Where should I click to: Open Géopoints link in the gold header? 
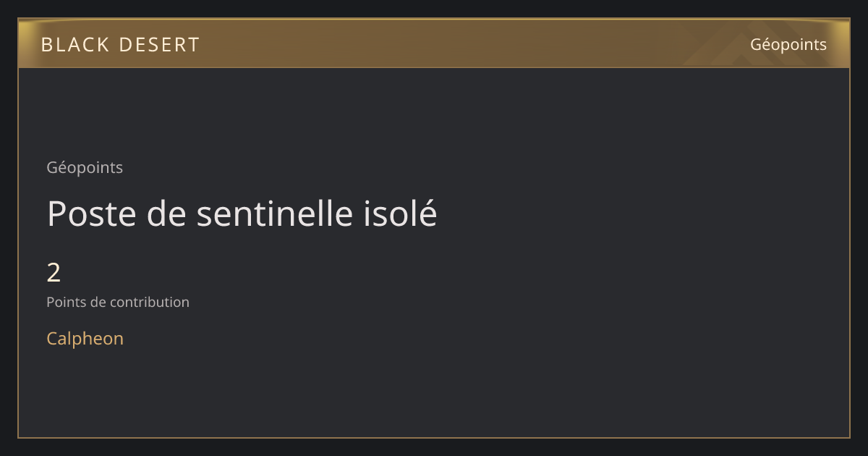pyautogui.click(x=788, y=45)
